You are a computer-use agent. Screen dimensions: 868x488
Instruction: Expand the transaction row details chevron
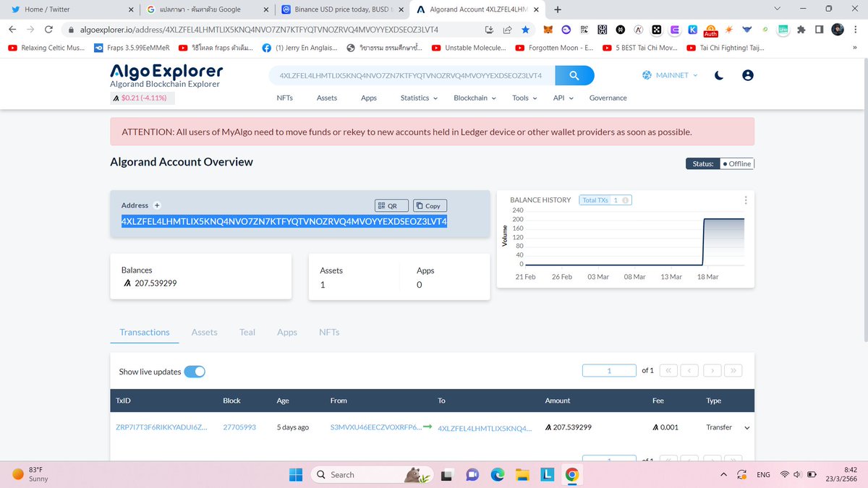click(746, 428)
